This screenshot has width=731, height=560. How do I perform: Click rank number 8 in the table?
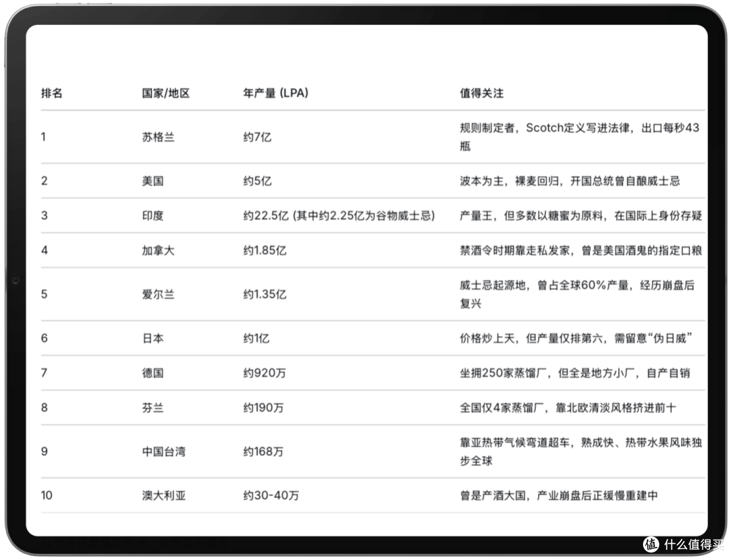[x=44, y=408]
